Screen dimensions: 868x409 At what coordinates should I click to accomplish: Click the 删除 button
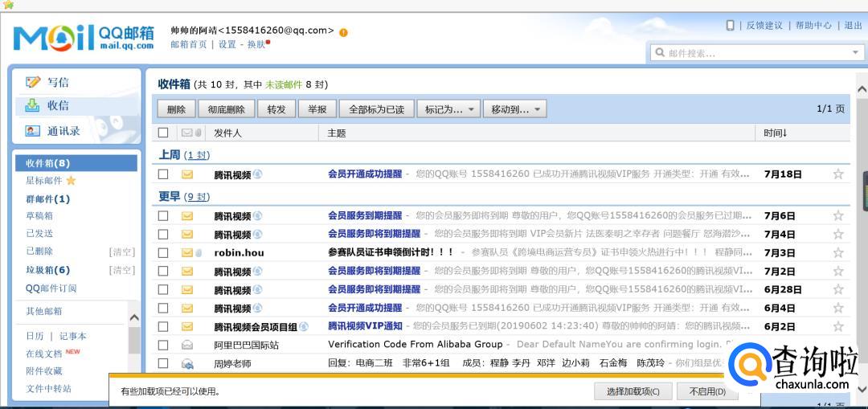pyautogui.click(x=176, y=109)
